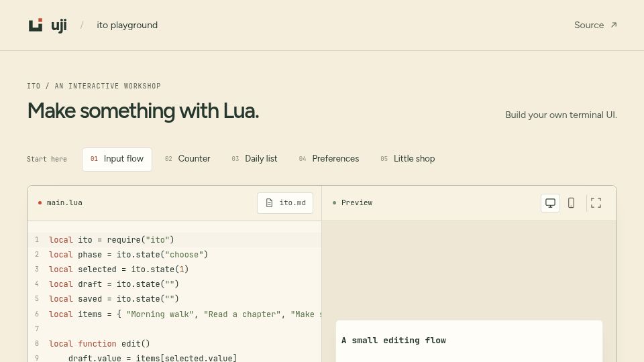This screenshot has width=644, height=362.
Task: Click line 3 'local selected = ito.state(1)'
Action: 119,269
